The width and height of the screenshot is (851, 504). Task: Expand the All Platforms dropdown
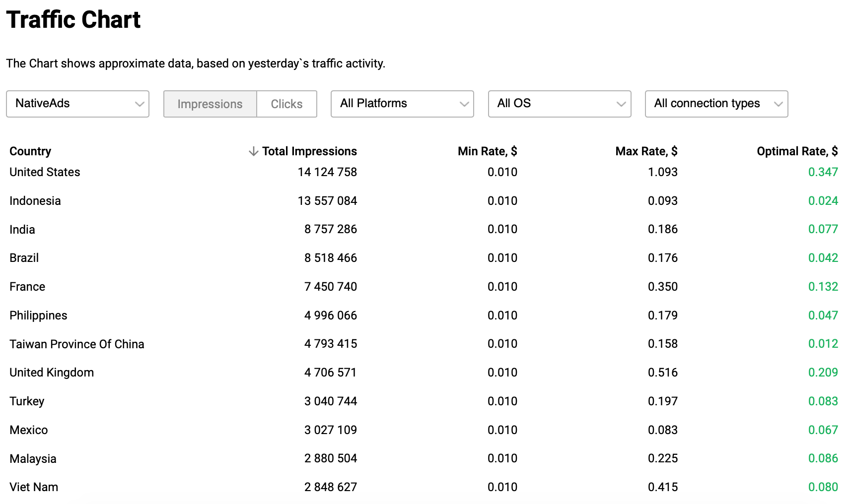(x=402, y=104)
